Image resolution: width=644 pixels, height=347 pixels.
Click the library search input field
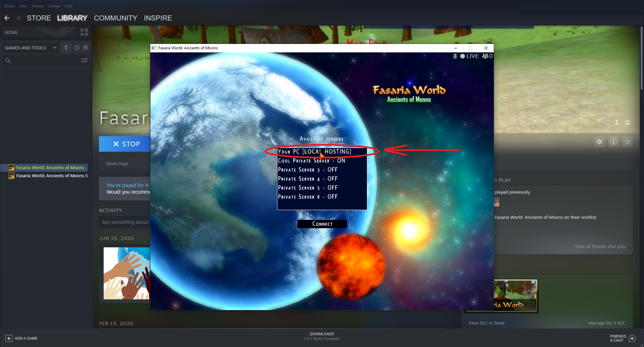[x=45, y=61]
